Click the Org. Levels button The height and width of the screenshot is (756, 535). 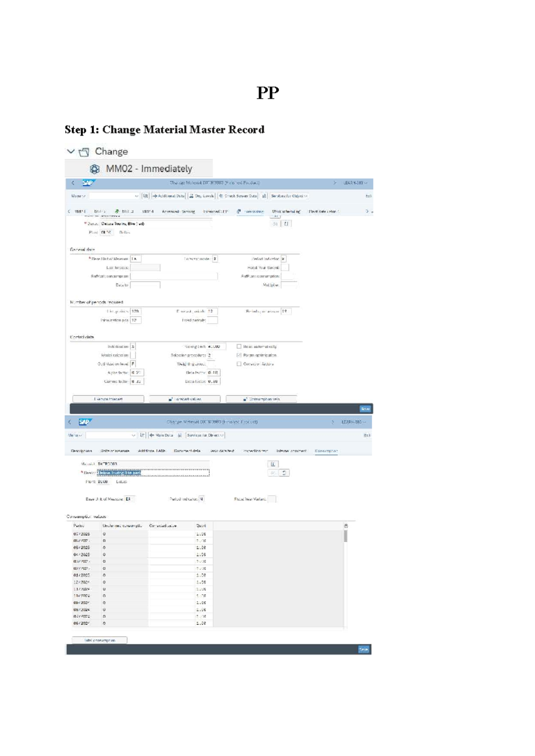click(202, 196)
